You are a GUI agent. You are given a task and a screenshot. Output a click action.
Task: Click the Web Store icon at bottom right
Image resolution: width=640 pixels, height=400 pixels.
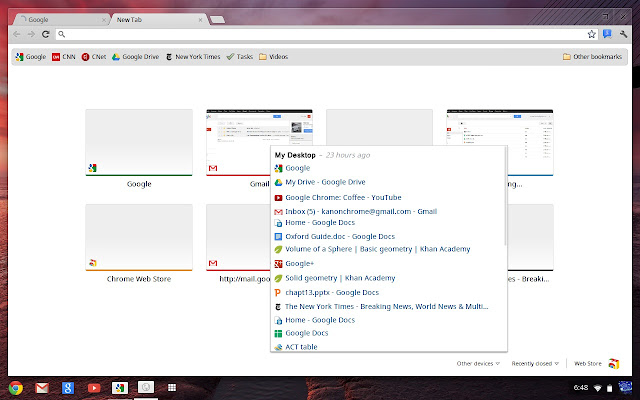pyautogui.click(x=614, y=363)
